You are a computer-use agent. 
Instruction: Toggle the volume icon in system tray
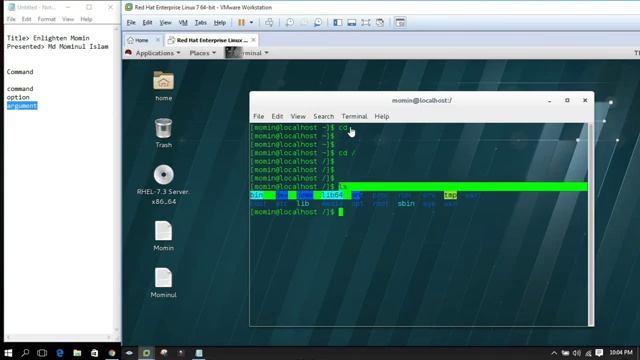577,353
